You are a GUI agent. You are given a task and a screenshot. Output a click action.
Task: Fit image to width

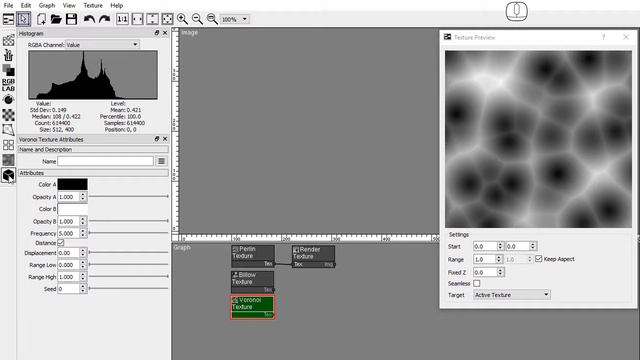[x=138, y=19]
